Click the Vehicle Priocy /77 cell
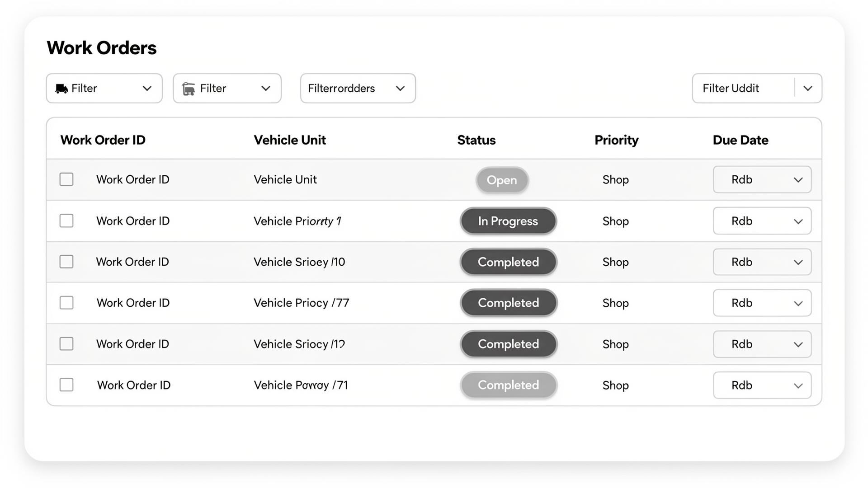The height and width of the screenshot is (488, 868). [x=302, y=303]
